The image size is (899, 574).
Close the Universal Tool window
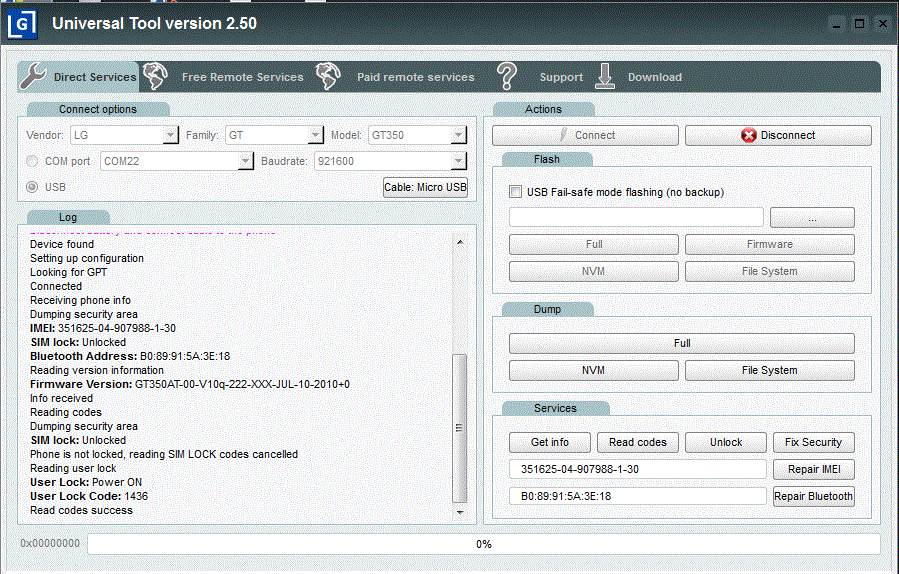[883, 24]
